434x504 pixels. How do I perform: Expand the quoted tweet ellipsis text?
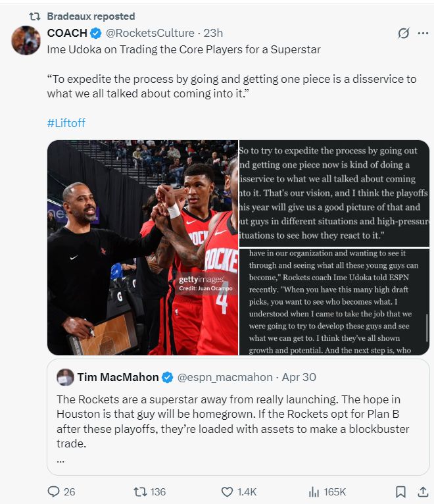point(60,459)
